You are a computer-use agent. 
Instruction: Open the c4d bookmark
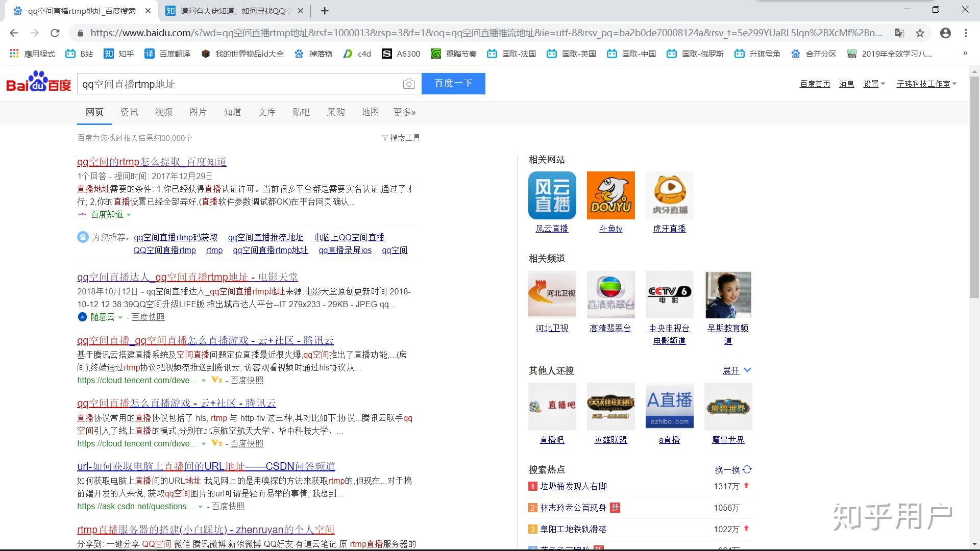coord(357,54)
